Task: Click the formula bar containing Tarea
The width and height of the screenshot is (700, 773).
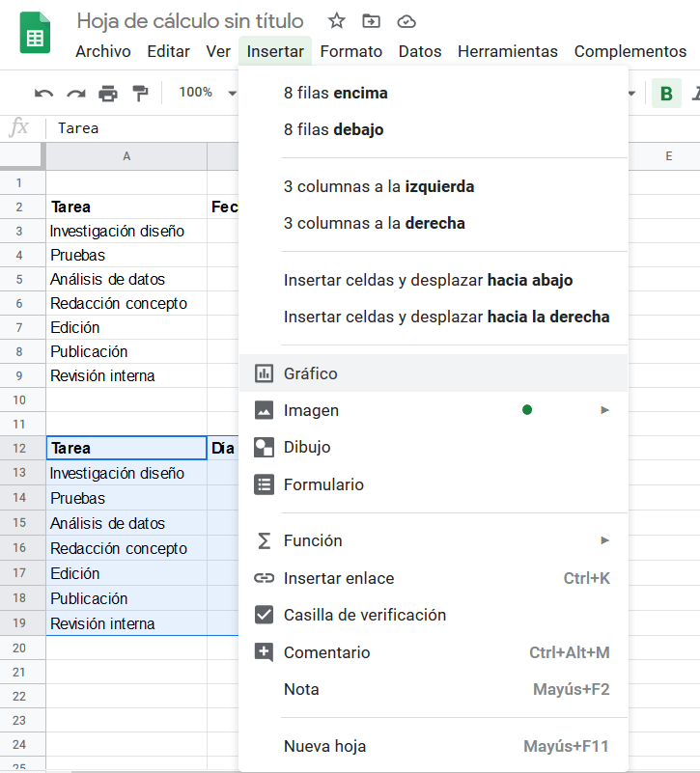Action: pyautogui.click(x=143, y=128)
